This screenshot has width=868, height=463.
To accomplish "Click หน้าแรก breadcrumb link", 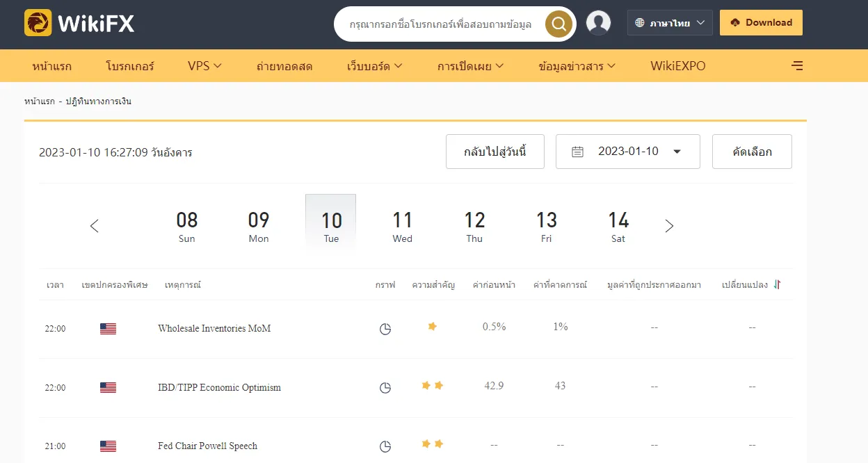I will tap(40, 101).
